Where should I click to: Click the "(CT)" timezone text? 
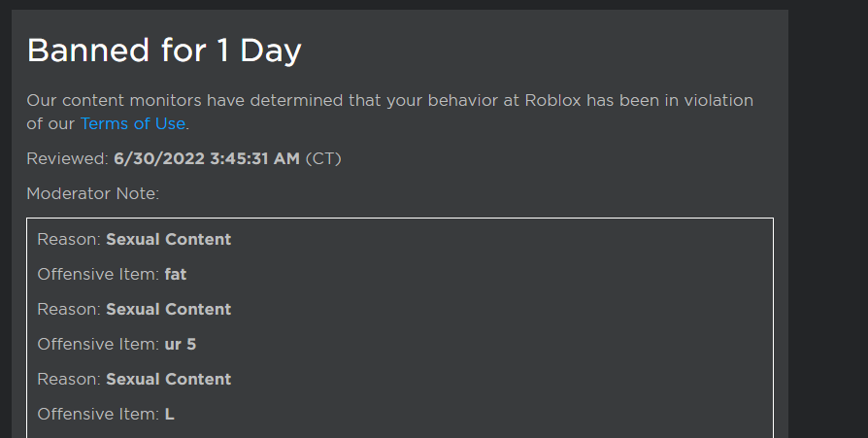pyautogui.click(x=323, y=158)
